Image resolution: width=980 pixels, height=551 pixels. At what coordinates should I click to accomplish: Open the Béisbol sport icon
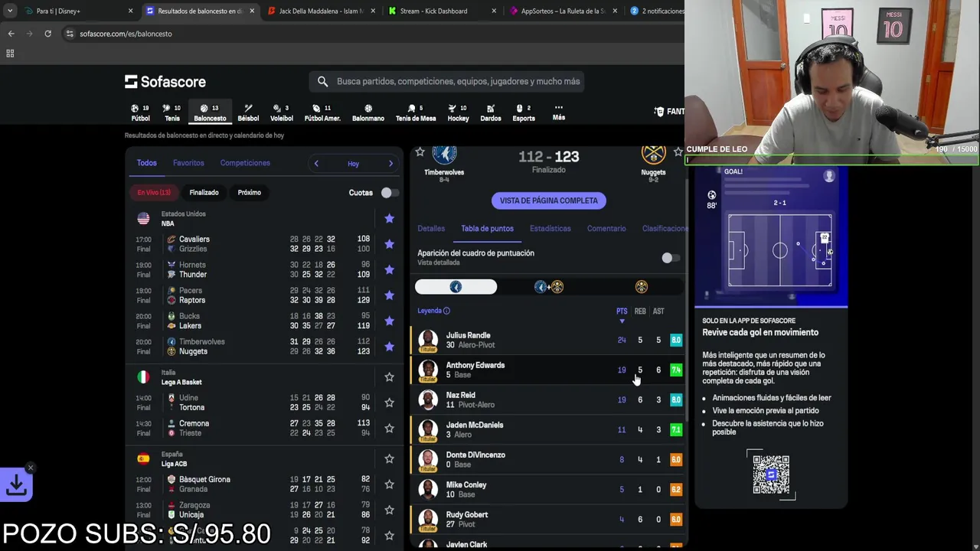point(248,112)
